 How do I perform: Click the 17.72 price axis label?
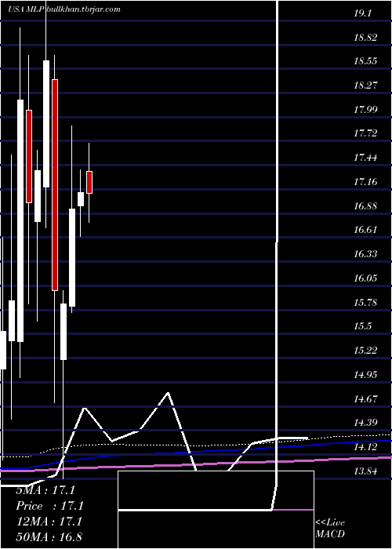coord(365,133)
